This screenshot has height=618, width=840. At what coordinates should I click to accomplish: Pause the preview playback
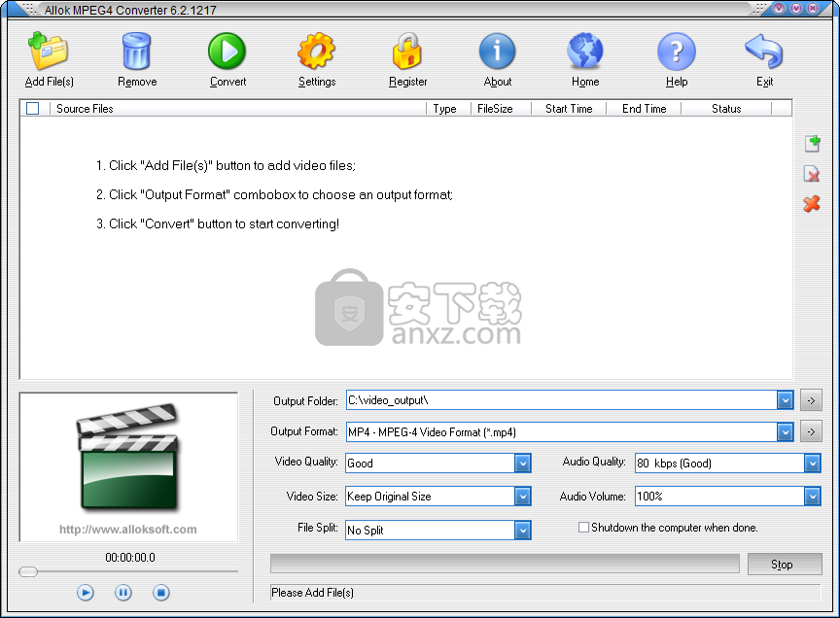tap(123, 593)
